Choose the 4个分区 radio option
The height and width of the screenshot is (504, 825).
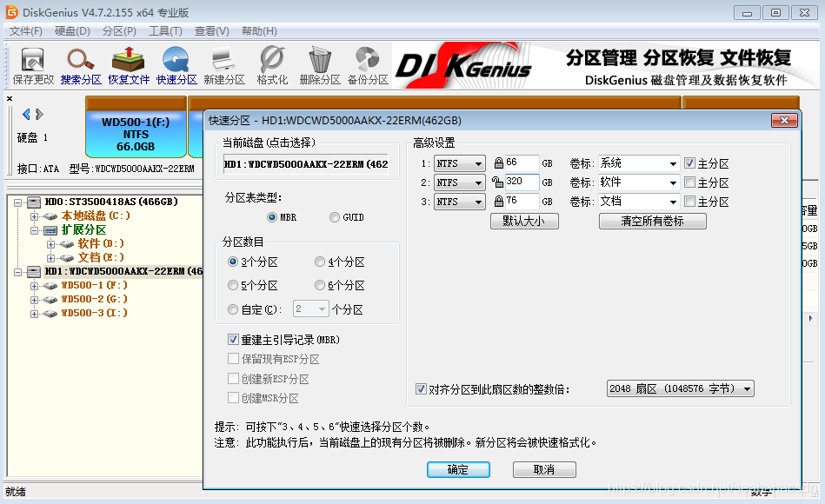[320, 262]
